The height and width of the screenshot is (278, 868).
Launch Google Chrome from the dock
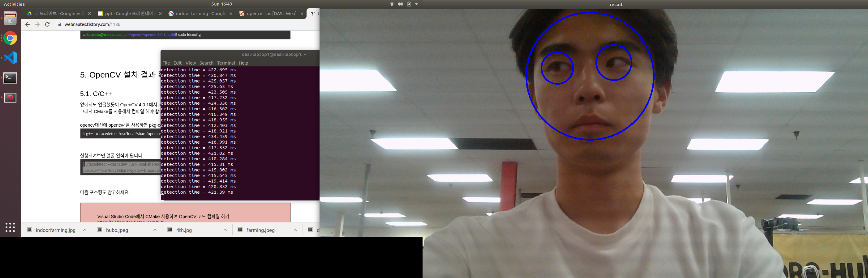coord(10,38)
